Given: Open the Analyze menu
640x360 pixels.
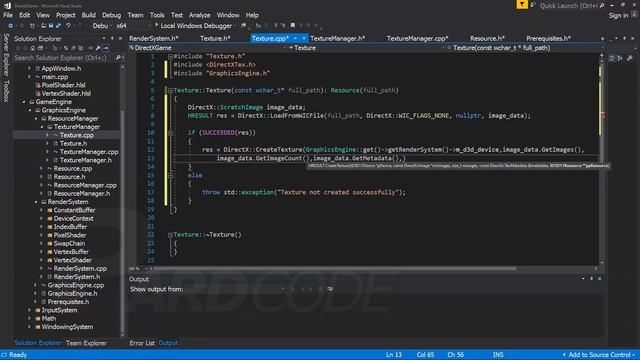Looking at the screenshot, I should (200, 15).
